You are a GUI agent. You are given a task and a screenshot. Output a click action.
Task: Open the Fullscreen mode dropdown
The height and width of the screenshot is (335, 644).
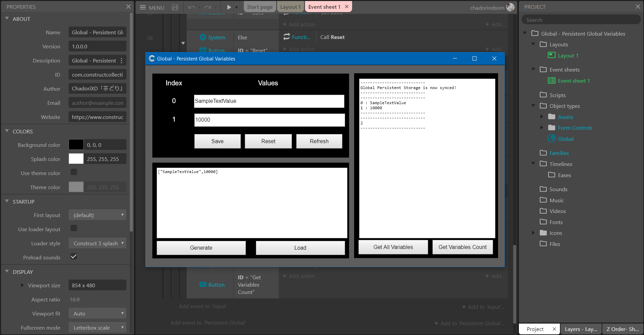click(98, 327)
